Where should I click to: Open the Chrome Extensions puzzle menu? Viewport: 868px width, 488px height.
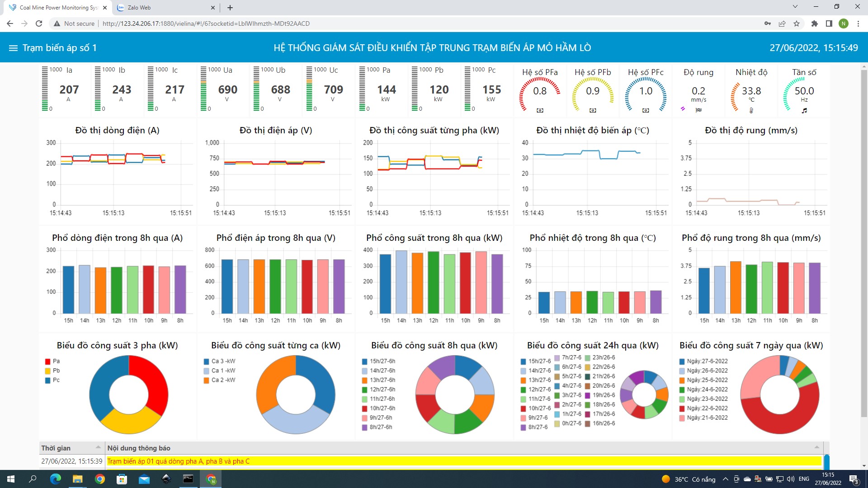[x=815, y=23]
